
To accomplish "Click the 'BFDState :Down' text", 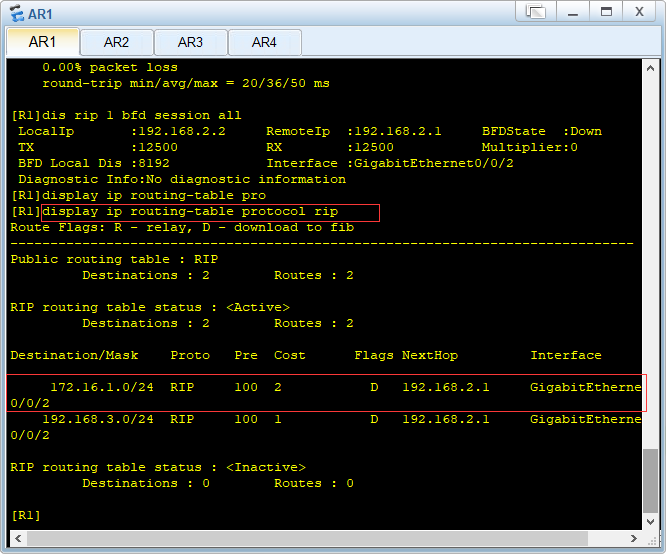I will [x=542, y=131].
